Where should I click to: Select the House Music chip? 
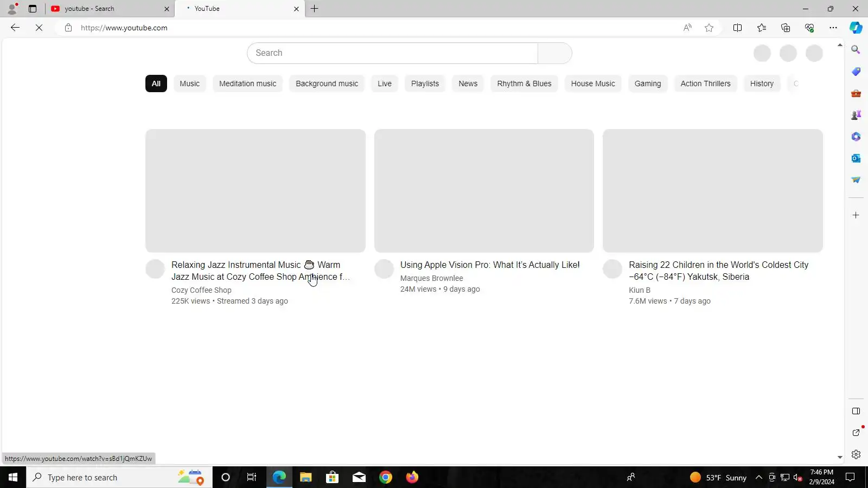point(593,84)
